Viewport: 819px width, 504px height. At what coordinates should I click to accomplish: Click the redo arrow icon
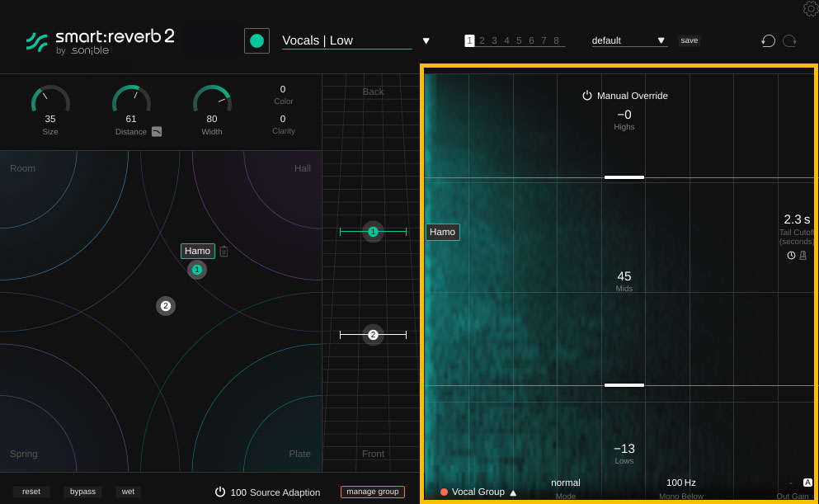coord(789,40)
